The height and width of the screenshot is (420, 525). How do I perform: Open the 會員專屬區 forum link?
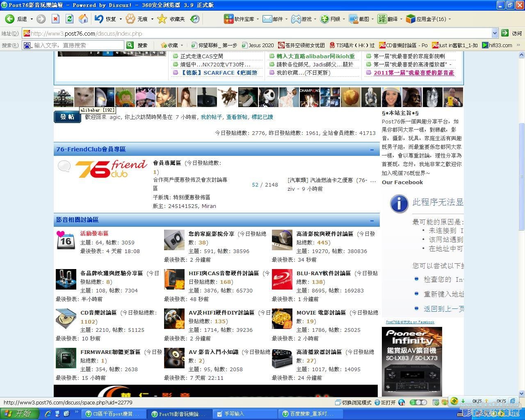167,163
